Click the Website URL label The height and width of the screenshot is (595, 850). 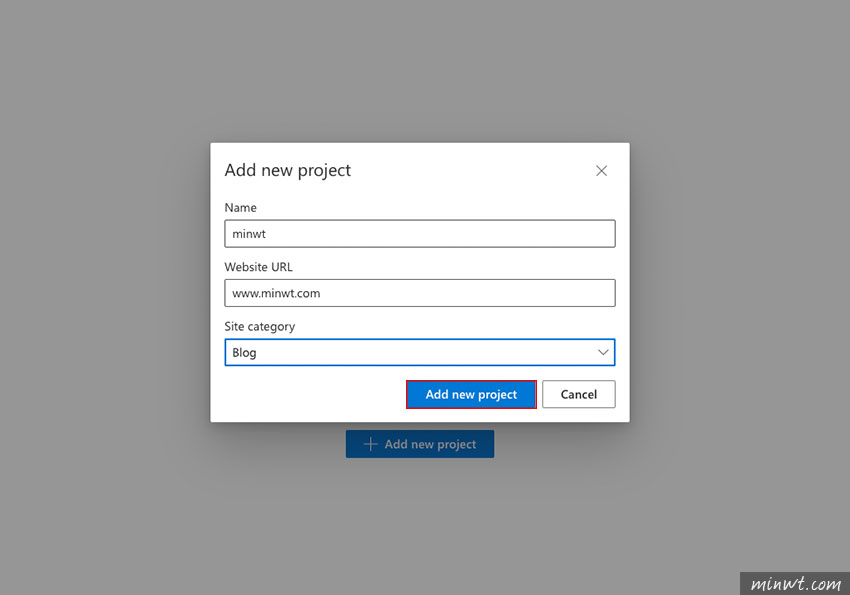click(259, 267)
